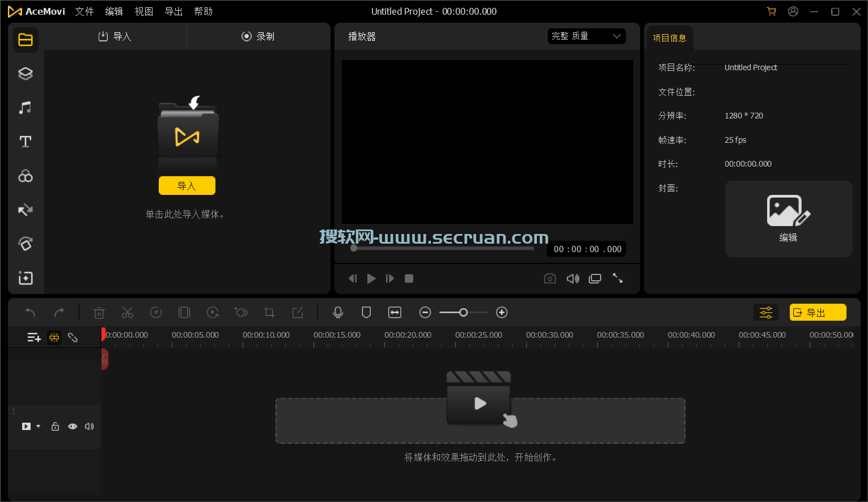Open the 导出 menu in menu bar
This screenshot has width=868, height=502.
[173, 11]
